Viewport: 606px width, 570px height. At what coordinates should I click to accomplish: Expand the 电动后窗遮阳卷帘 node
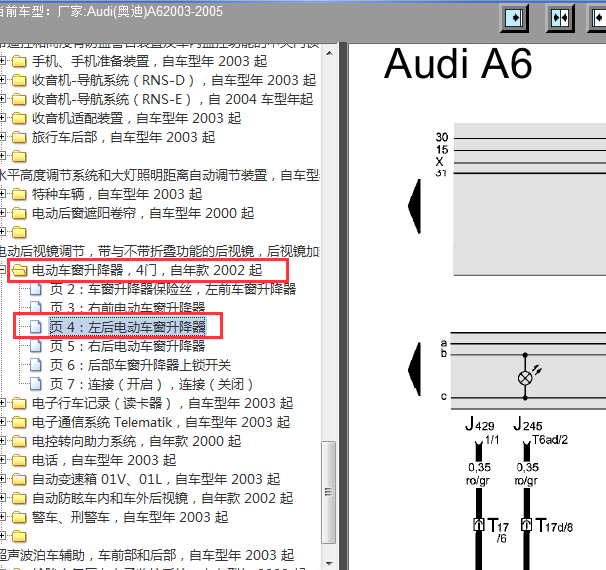click(x=2, y=213)
